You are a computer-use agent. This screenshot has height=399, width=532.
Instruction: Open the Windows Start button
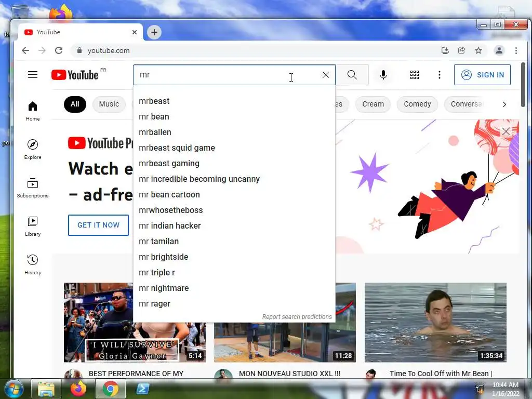click(x=14, y=389)
